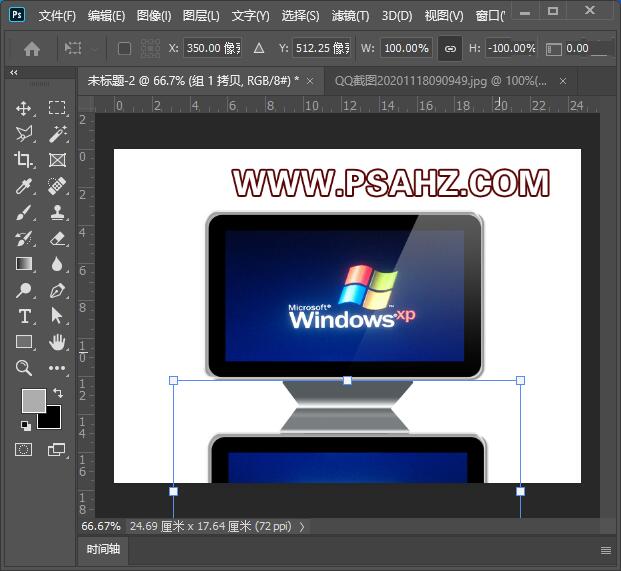This screenshot has height=571, width=621.
Task: Select the Crop tool
Action: [x=23, y=160]
